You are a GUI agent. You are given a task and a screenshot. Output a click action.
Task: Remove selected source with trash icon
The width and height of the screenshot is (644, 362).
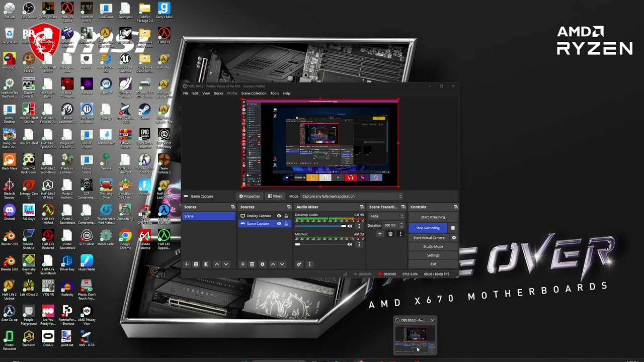[252, 264]
